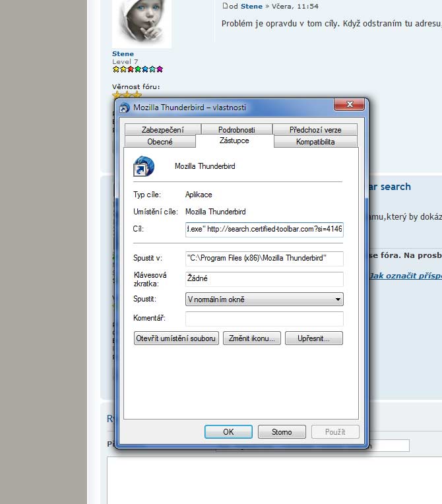Open the Kompatibilita tab
The height and width of the screenshot is (504, 442).
315,141
